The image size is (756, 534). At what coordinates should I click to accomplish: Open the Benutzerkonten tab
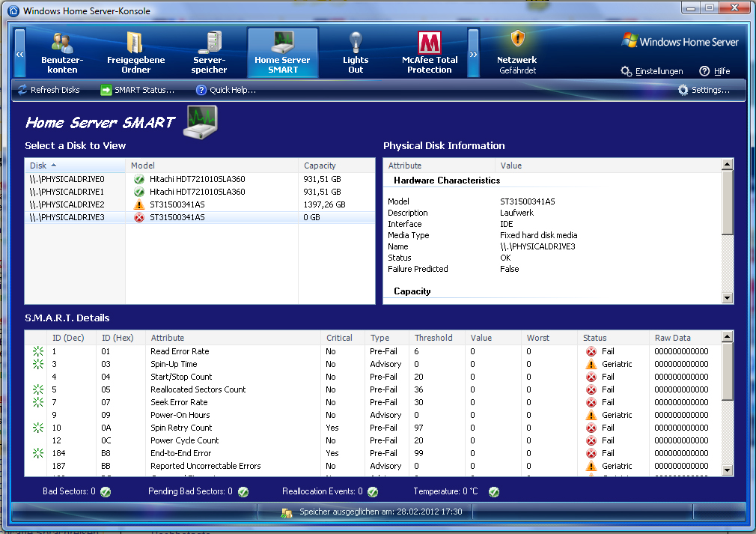point(62,52)
